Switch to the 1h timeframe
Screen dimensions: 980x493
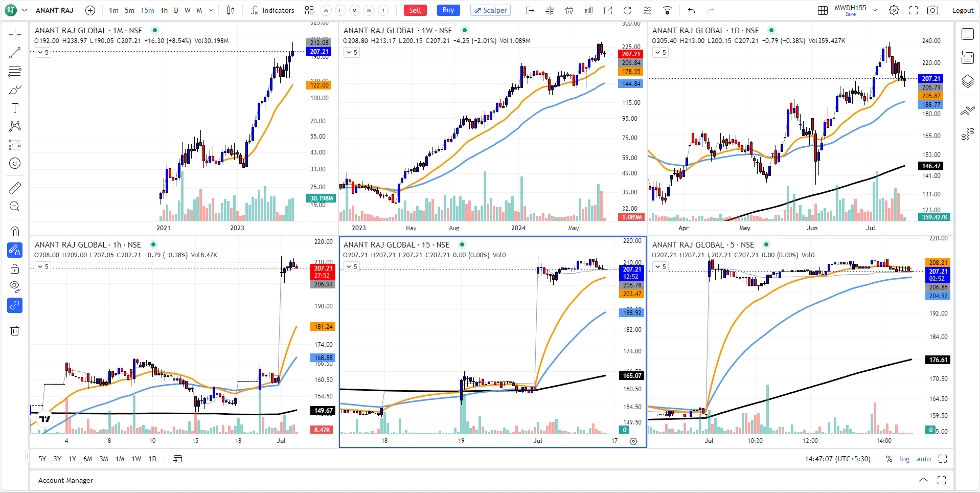click(164, 10)
